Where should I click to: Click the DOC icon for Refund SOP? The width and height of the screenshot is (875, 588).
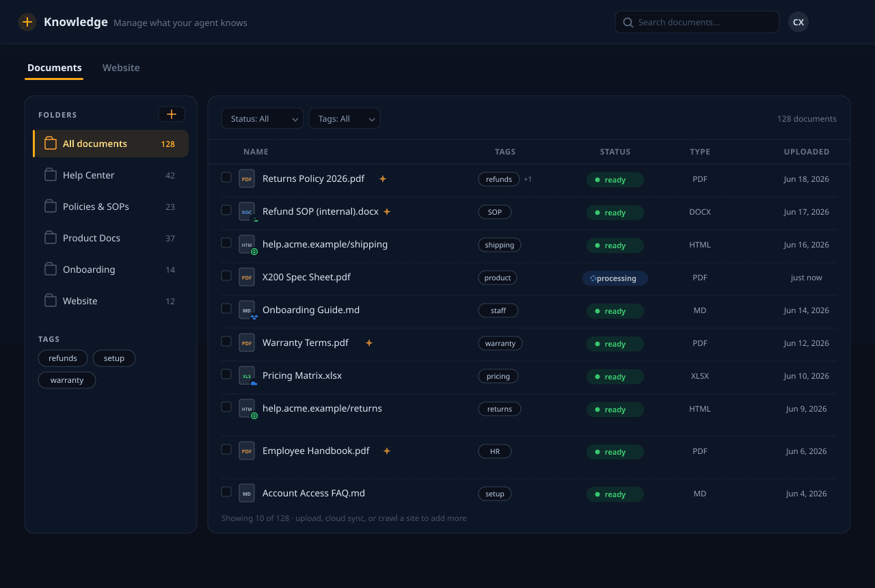click(x=247, y=212)
